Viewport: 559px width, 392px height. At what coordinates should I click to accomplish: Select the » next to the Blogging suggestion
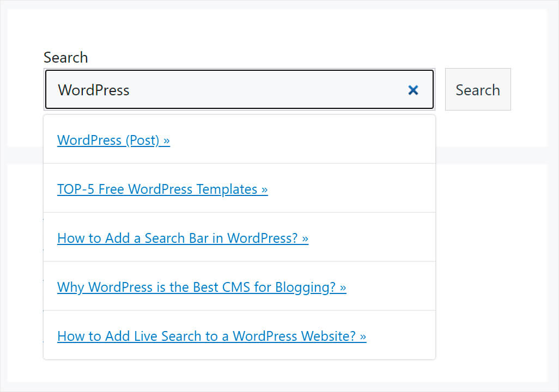pos(343,287)
